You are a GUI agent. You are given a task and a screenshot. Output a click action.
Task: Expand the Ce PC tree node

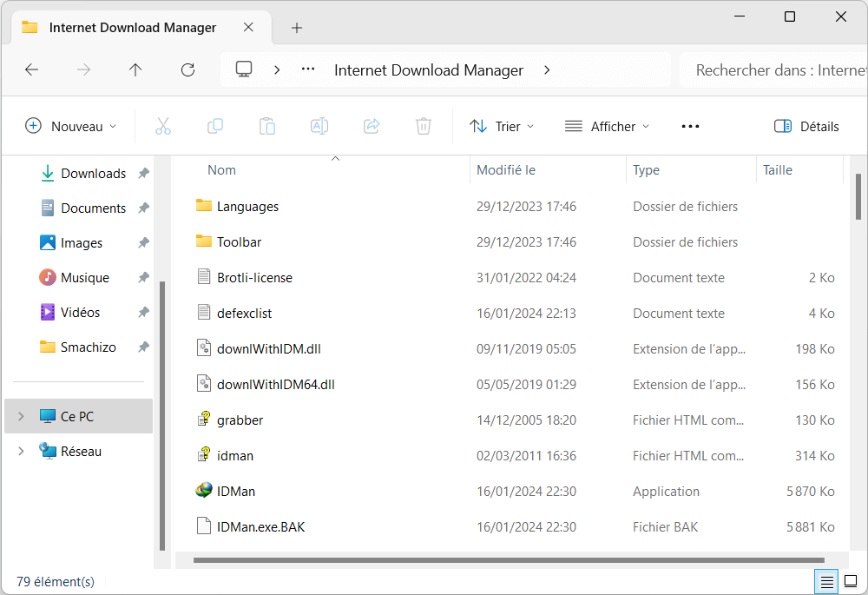[21, 416]
